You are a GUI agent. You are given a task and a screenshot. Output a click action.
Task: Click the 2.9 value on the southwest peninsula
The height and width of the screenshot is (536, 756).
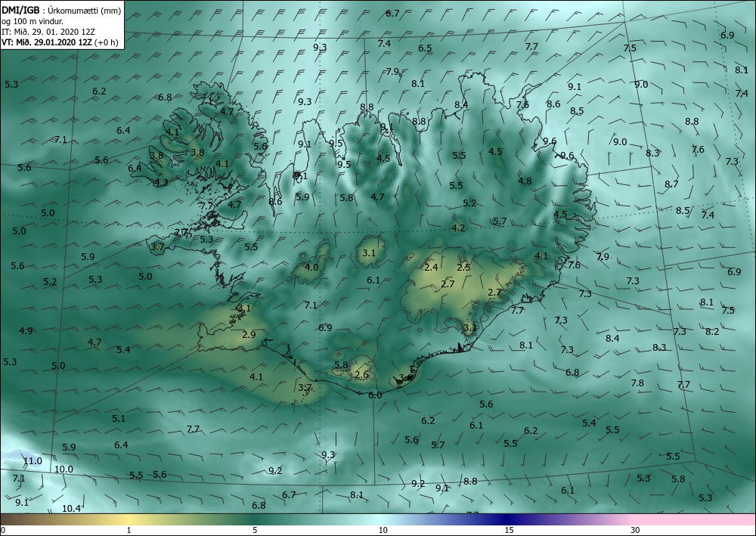click(249, 334)
